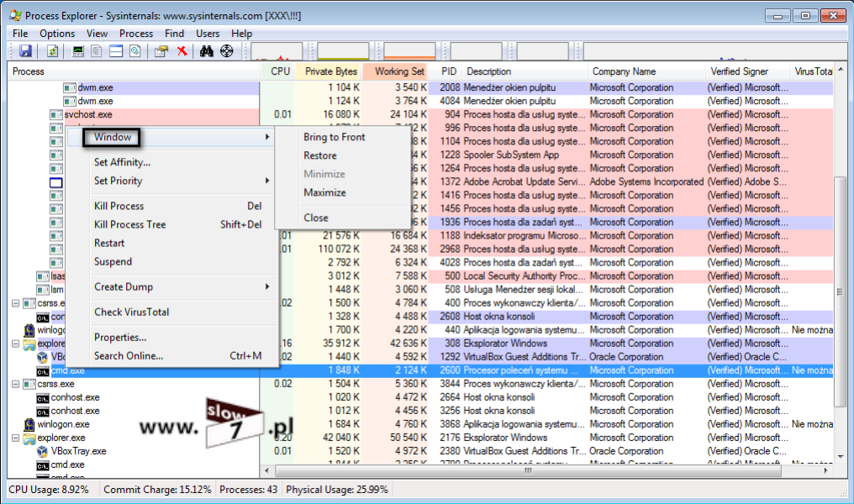Sort by the PID column header
This screenshot has height=504, width=854.
(x=445, y=71)
